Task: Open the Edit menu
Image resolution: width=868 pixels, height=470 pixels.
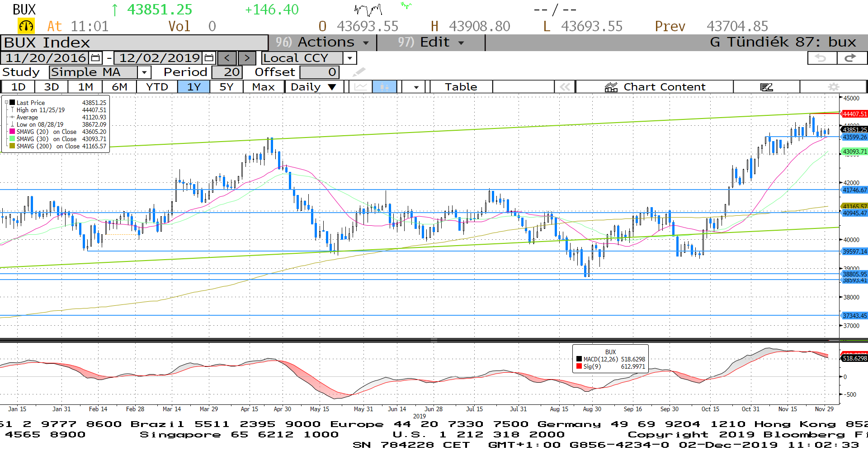Action: pyautogui.click(x=431, y=43)
